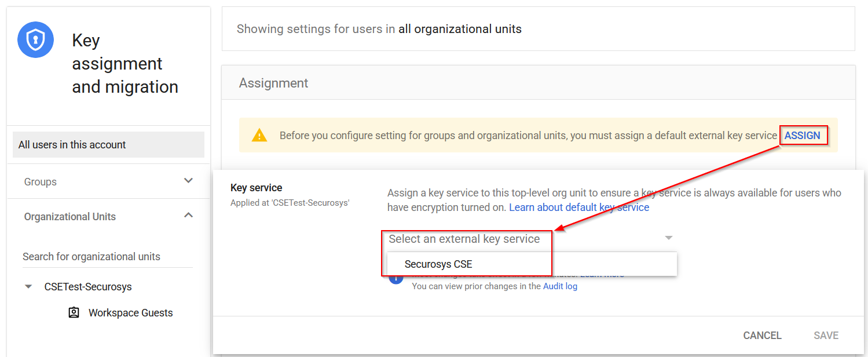
Task: Focus Search for organizational units field
Action: pyautogui.click(x=107, y=257)
